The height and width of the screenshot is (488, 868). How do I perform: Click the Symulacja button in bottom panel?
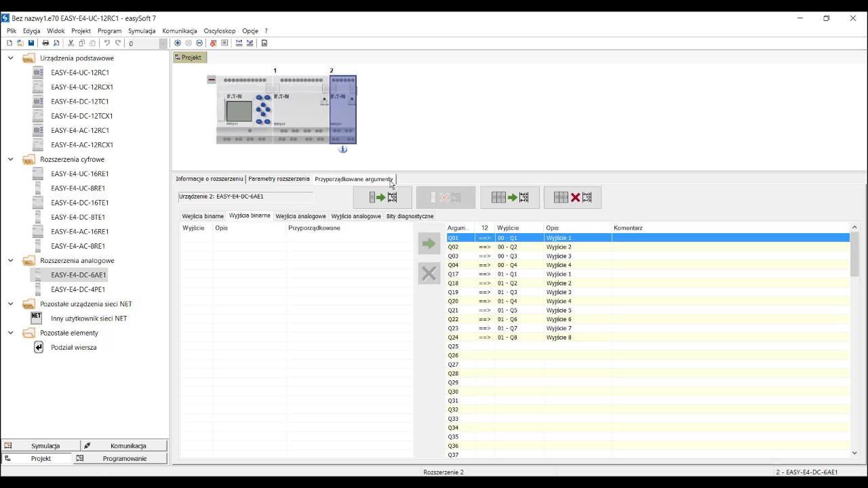(x=45, y=446)
